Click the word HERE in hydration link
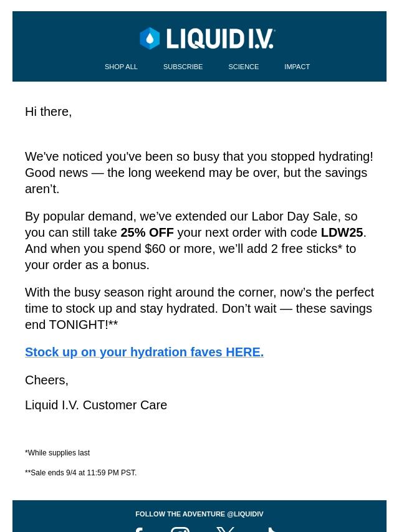Screen dimensions: 399x532 244,352
